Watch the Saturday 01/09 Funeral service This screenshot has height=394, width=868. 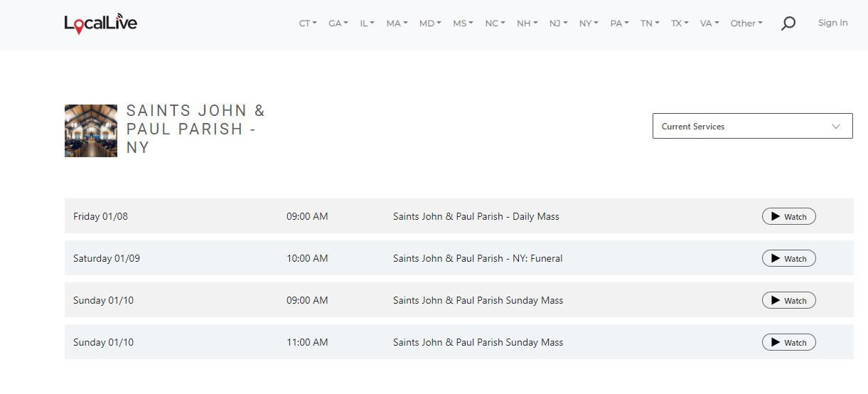click(x=788, y=258)
